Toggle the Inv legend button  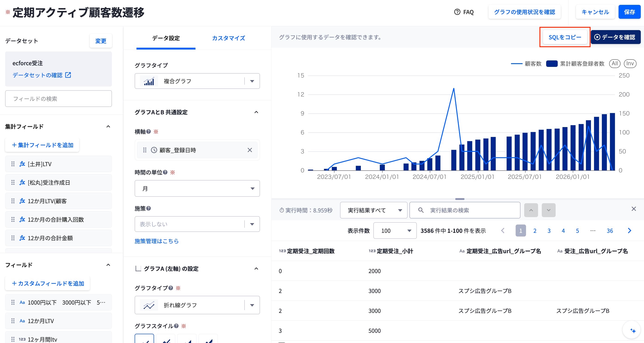(630, 64)
